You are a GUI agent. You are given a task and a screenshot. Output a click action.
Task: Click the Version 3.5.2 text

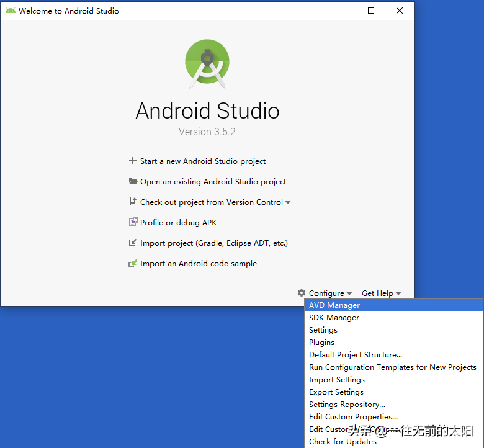coord(207,132)
